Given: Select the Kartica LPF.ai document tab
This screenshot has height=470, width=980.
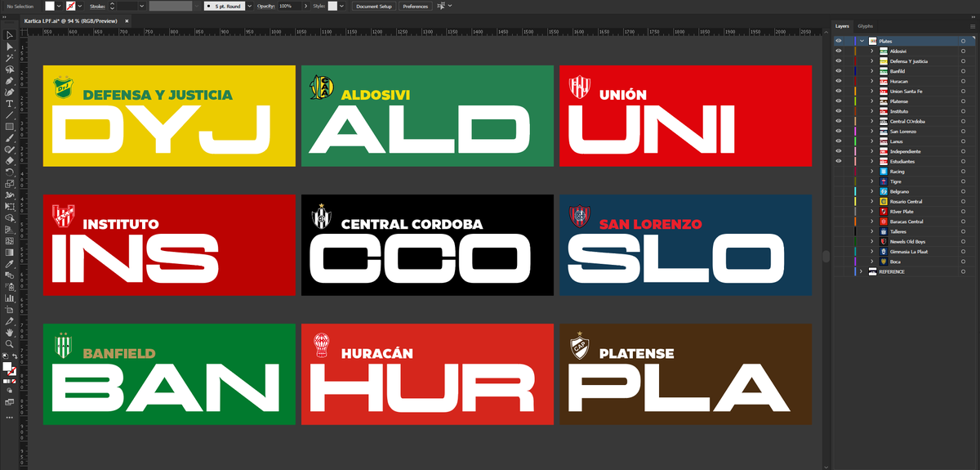Looking at the screenshot, I should coord(73,20).
